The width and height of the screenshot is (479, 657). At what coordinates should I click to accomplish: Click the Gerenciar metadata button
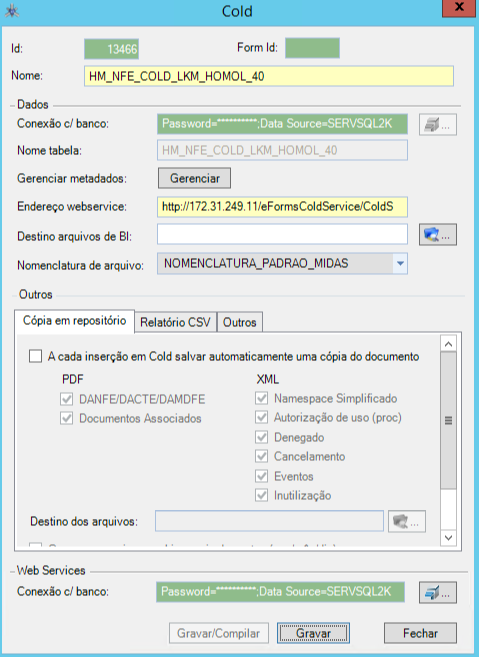194,178
